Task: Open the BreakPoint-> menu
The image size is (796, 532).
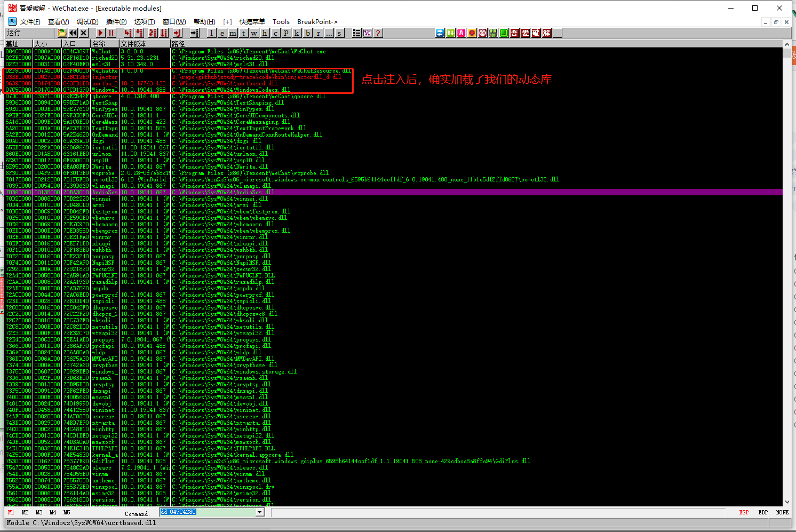Action: tap(317, 22)
